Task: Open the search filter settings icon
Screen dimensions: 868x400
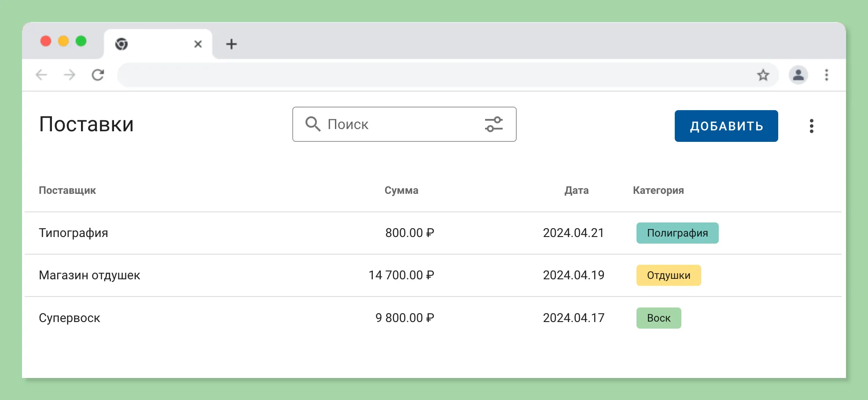Action: coord(494,124)
